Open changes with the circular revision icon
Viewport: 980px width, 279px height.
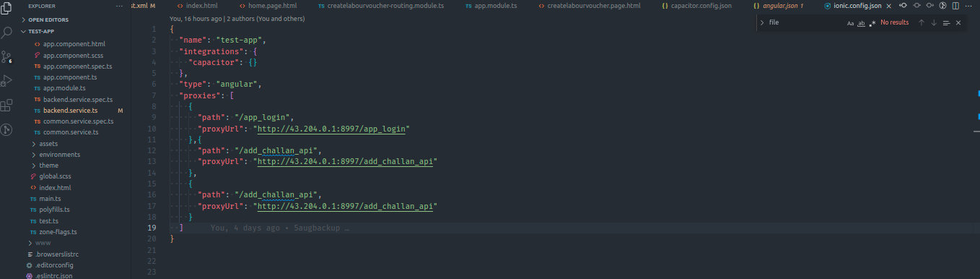pyautogui.click(x=942, y=6)
